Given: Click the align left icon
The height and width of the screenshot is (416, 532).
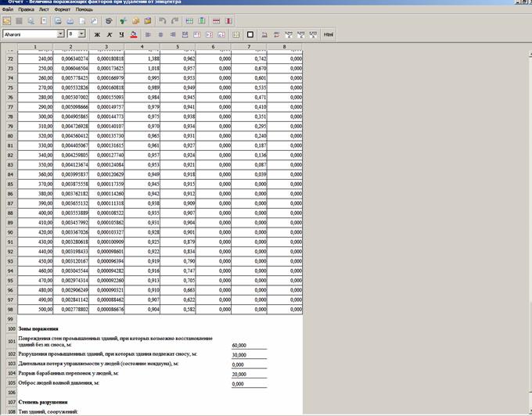Looking at the screenshot, I should tap(149, 34).
